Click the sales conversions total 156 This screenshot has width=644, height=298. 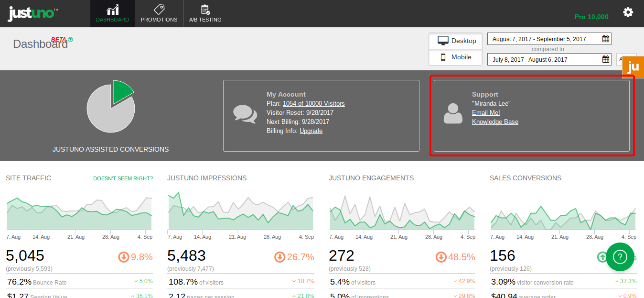point(503,256)
